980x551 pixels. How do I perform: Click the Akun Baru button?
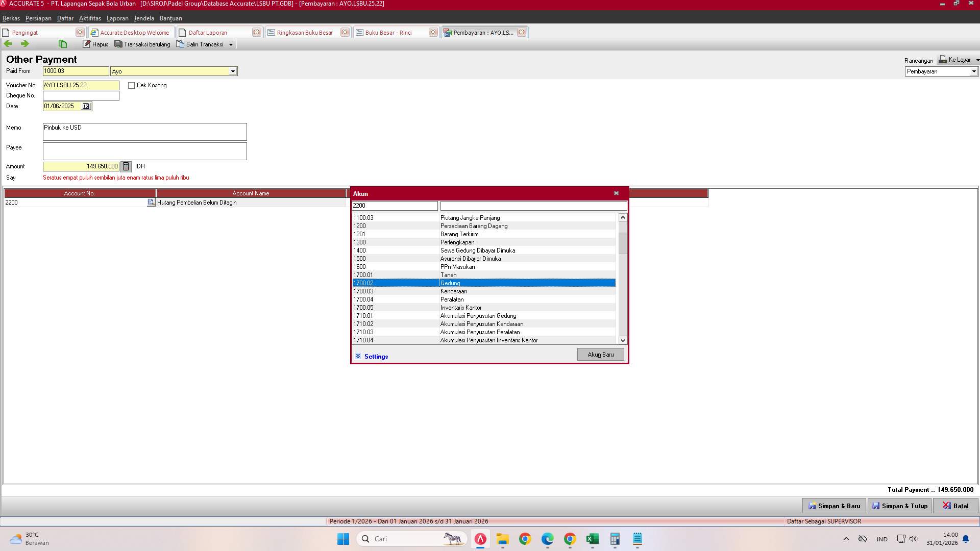pos(600,354)
